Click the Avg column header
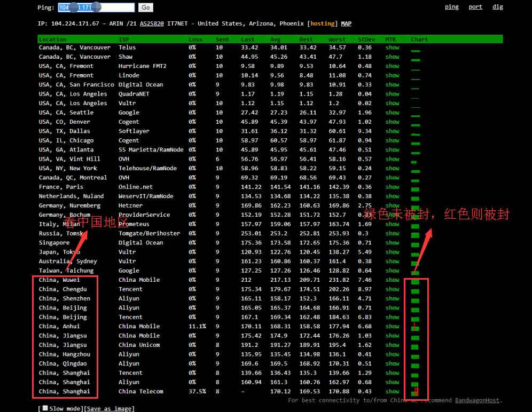This screenshot has height=412, width=532. [x=275, y=39]
